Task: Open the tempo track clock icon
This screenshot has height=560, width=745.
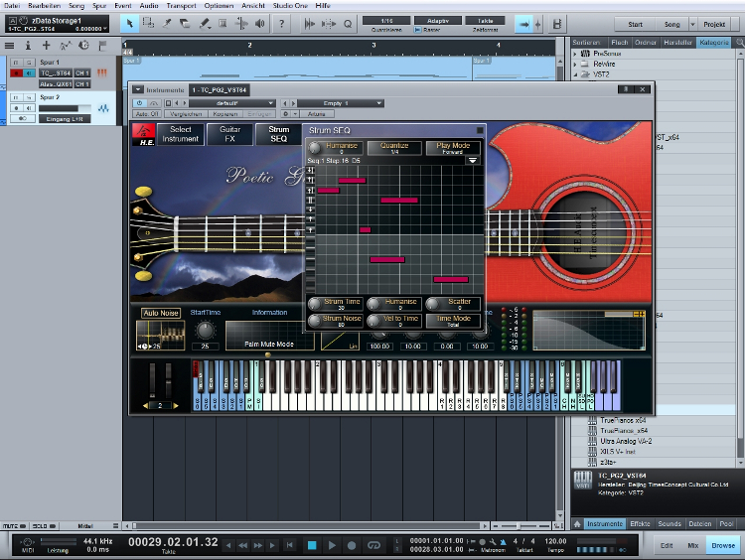Action: click(x=83, y=46)
